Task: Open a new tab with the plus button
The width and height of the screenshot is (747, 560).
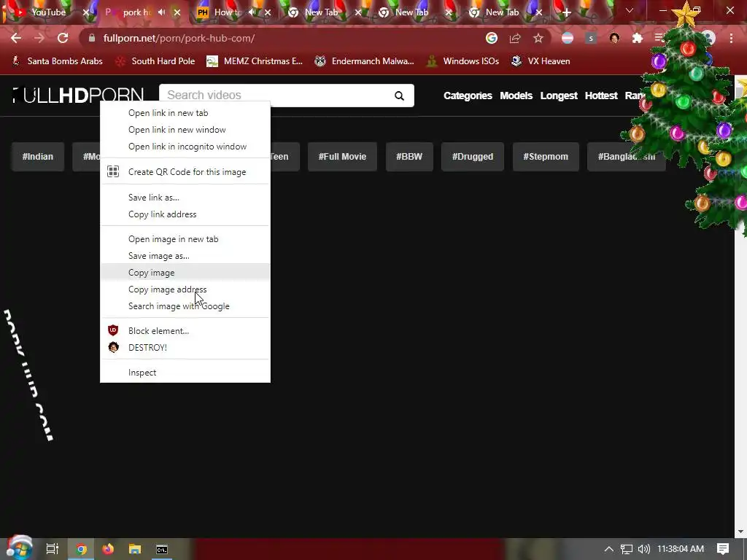Action: (566, 12)
